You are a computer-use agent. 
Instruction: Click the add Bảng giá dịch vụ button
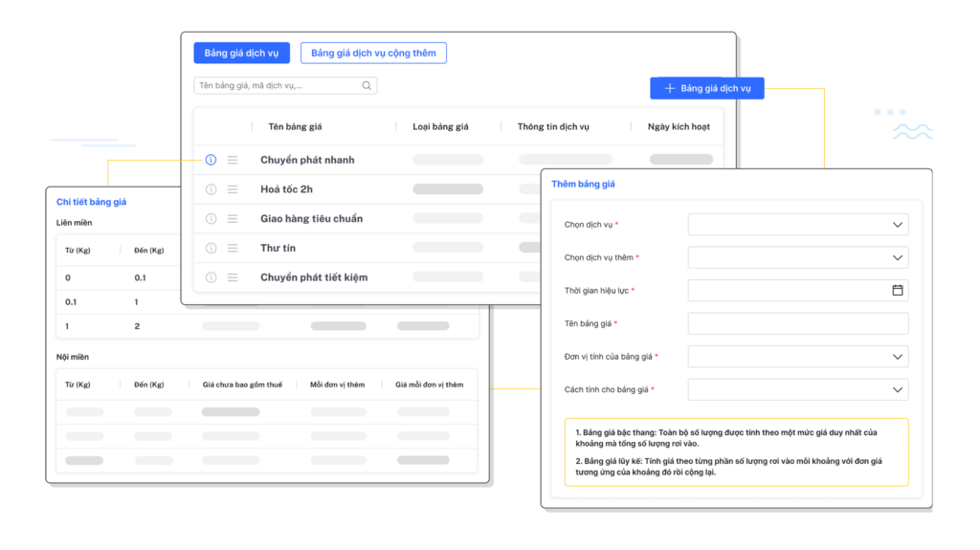pyautogui.click(x=707, y=88)
